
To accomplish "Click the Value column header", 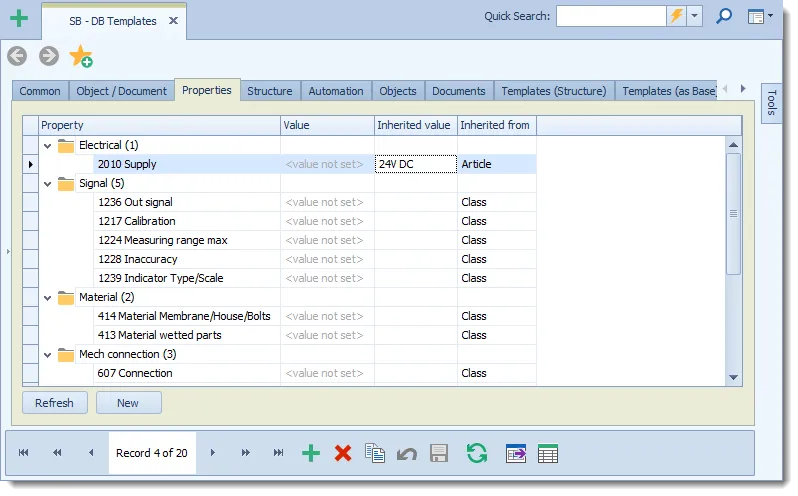I will [327, 125].
